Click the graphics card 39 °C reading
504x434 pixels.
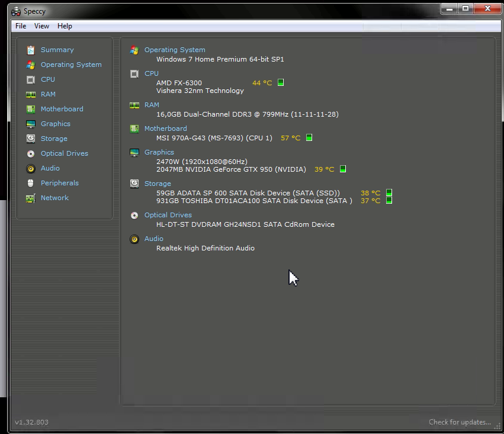[325, 169]
